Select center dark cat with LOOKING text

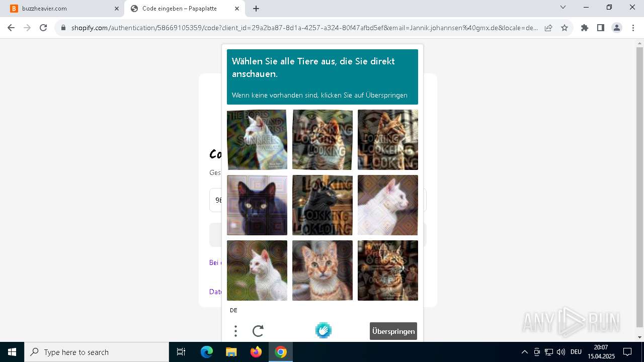[x=323, y=205]
